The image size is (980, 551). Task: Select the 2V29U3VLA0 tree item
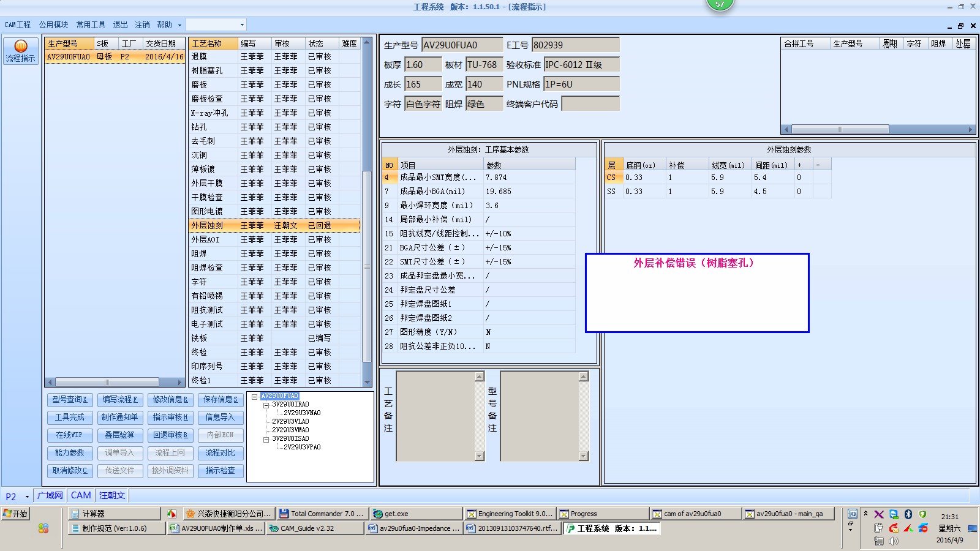(290, 422)
